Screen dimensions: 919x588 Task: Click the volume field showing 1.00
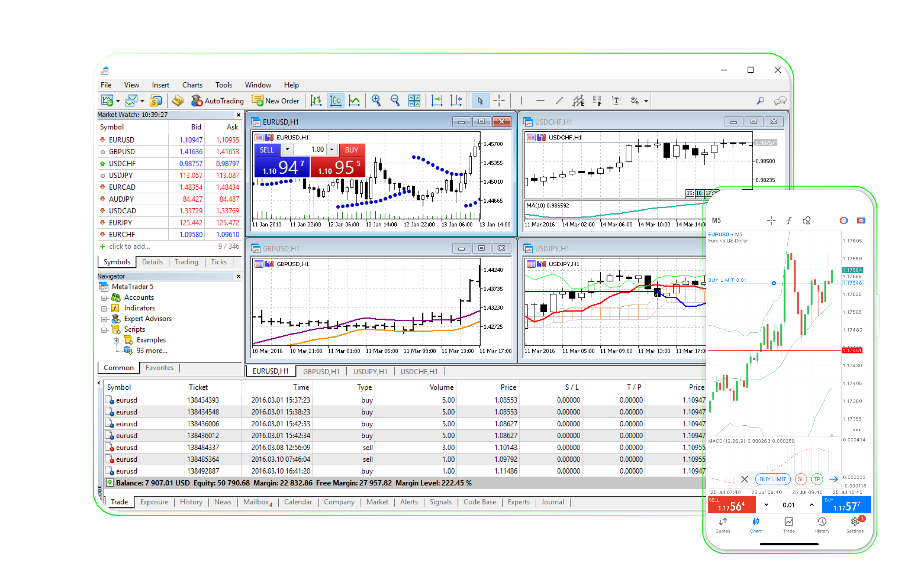[x=310, y=150]
